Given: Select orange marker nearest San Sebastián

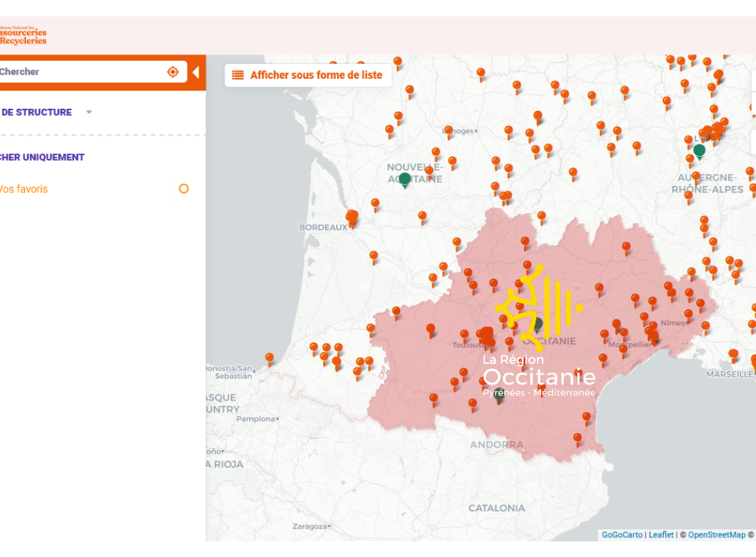Looking at the screenshot, I should 269,358.
